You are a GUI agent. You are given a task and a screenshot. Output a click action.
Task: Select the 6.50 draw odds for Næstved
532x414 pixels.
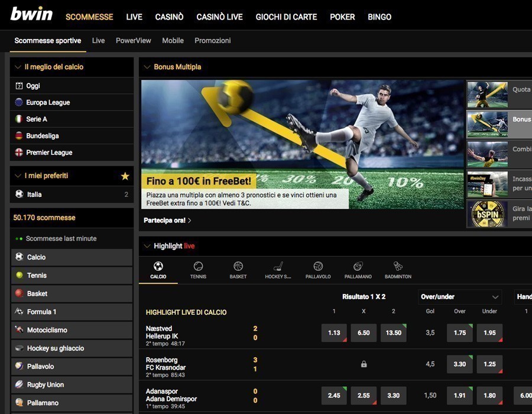364,332
